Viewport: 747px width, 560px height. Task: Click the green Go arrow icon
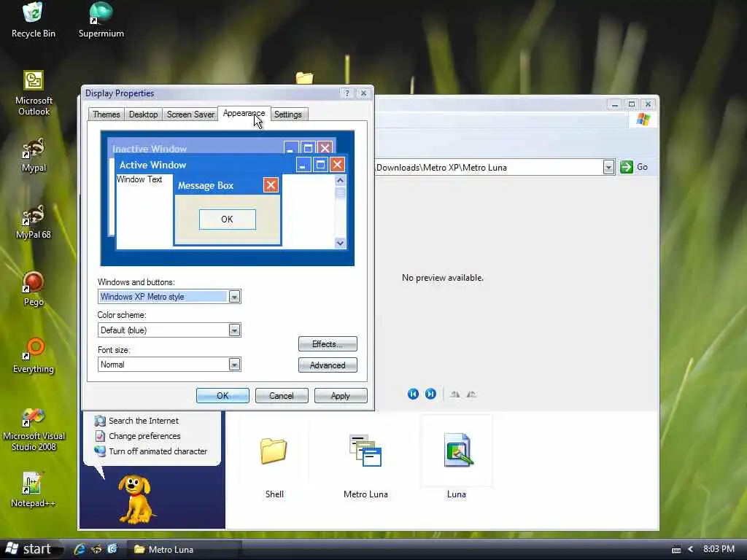[x=627, y=167]
